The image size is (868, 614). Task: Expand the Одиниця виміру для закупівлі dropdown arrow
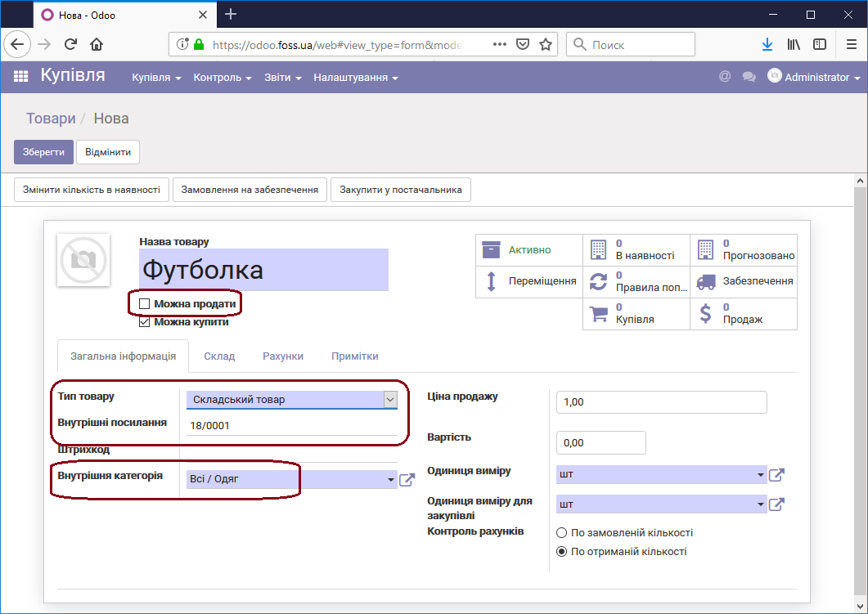pos(761,504)
